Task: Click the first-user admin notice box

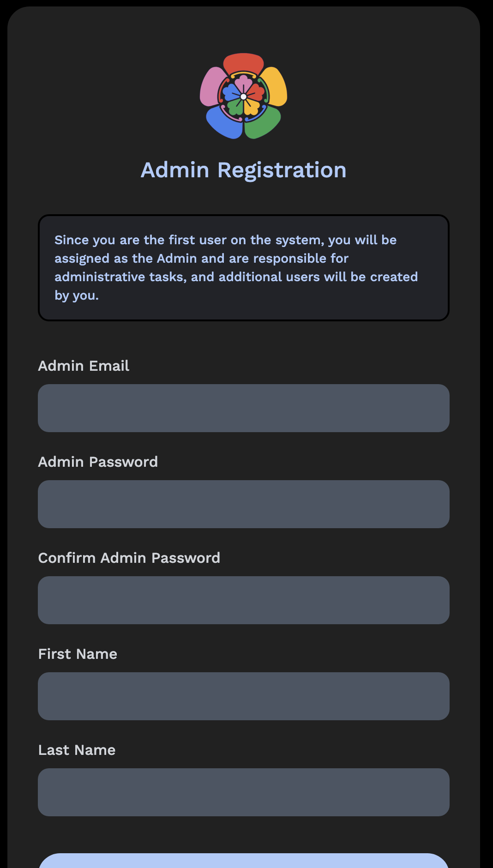Action: (x=243, y=267)
